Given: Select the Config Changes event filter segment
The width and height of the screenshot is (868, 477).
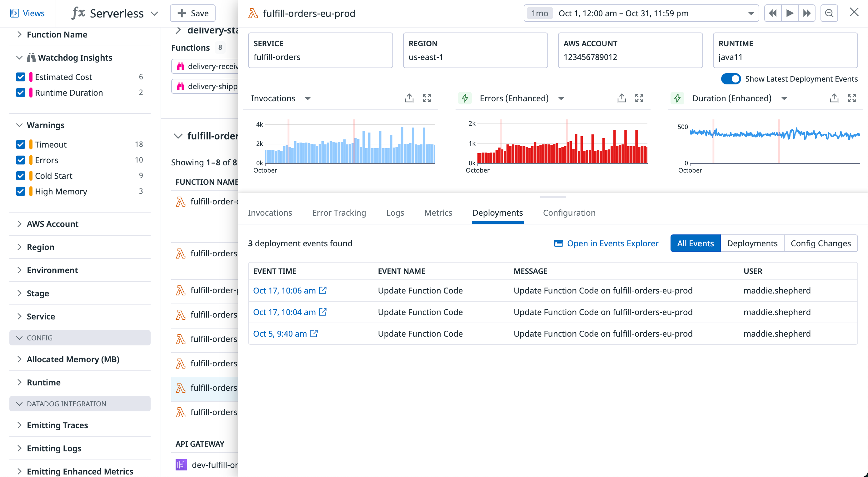Looking at the screenshot, I should point(821,243).
